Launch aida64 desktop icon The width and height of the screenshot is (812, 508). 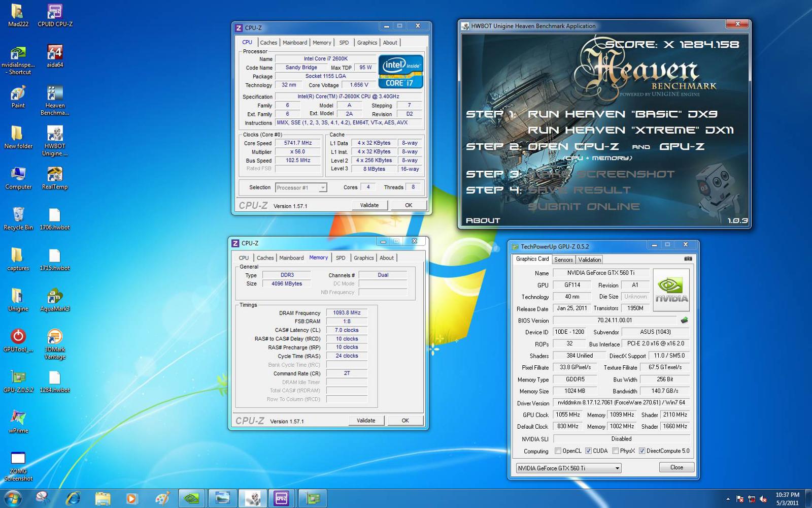tap(55, 56)
